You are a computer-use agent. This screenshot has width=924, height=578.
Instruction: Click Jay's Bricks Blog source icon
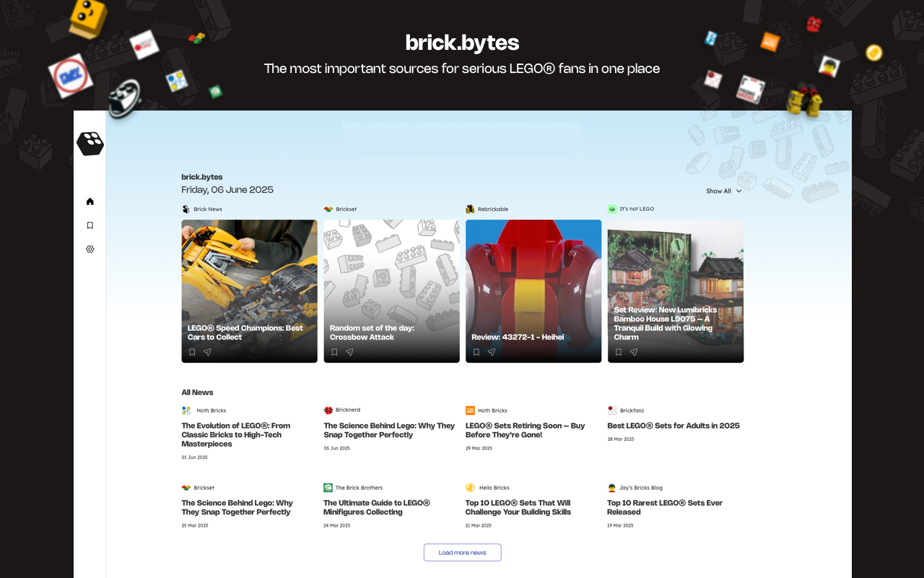click(x=612, y=488)
